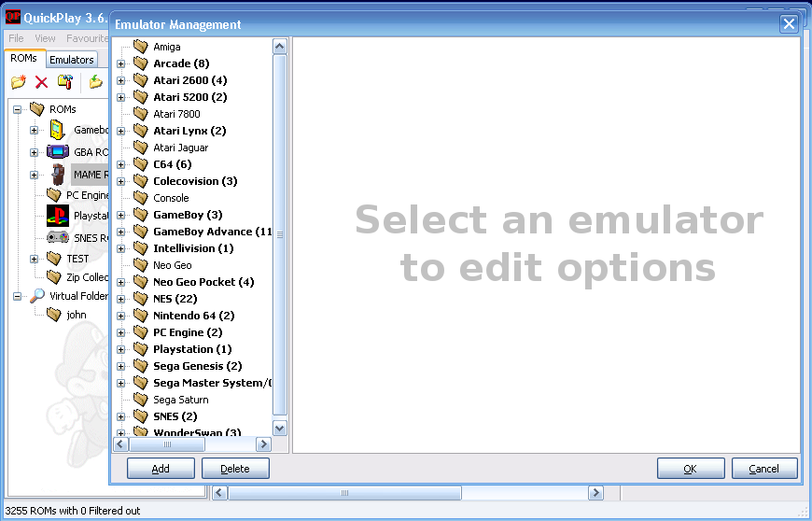Screen dimensions: 812x521
Task: Click the QuickPlay application logo icon
Action: coord(12,17)
